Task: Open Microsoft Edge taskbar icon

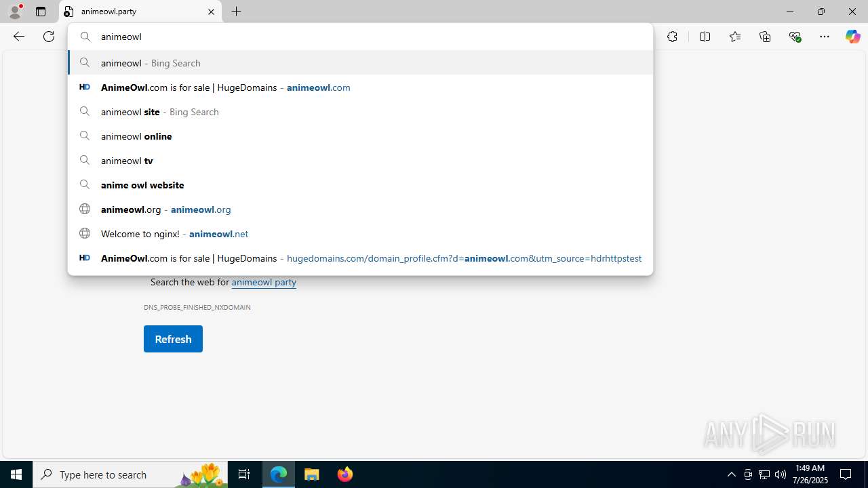Action: pos(279,474)
